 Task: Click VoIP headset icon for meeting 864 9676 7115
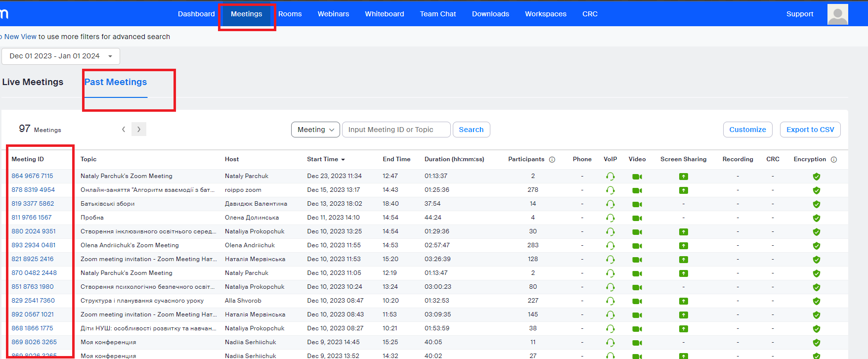pyautogui.click(x=610, y=177)
